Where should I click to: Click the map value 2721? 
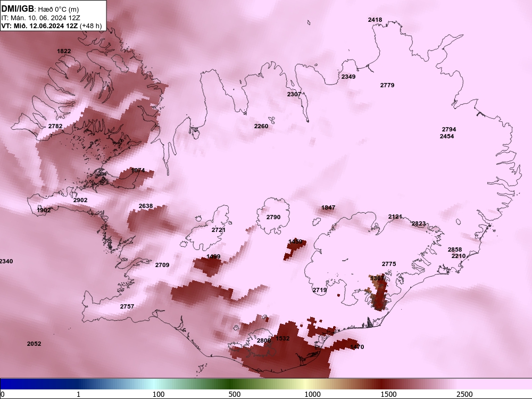(x=219, y=230)
